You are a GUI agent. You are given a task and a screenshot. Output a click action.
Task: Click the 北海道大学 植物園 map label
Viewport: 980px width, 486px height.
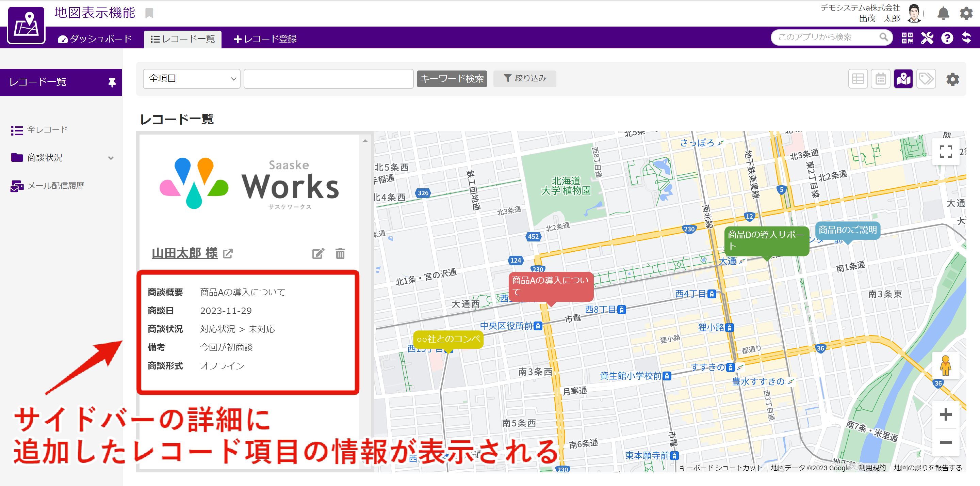(x=566, y=186)
